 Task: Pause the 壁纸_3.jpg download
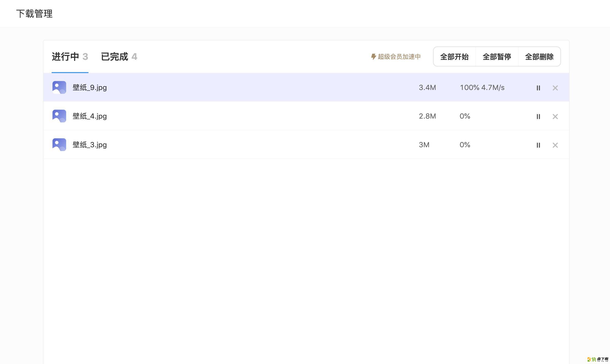(x=538, y=145)
